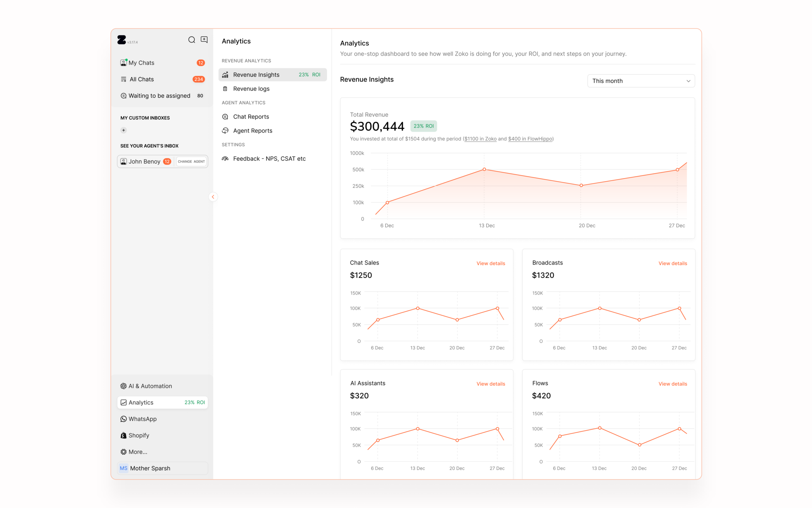The image size is (812, 508).
Task: Click the Revenue Insights bar chart icon
Action: (x=225, y=75)
